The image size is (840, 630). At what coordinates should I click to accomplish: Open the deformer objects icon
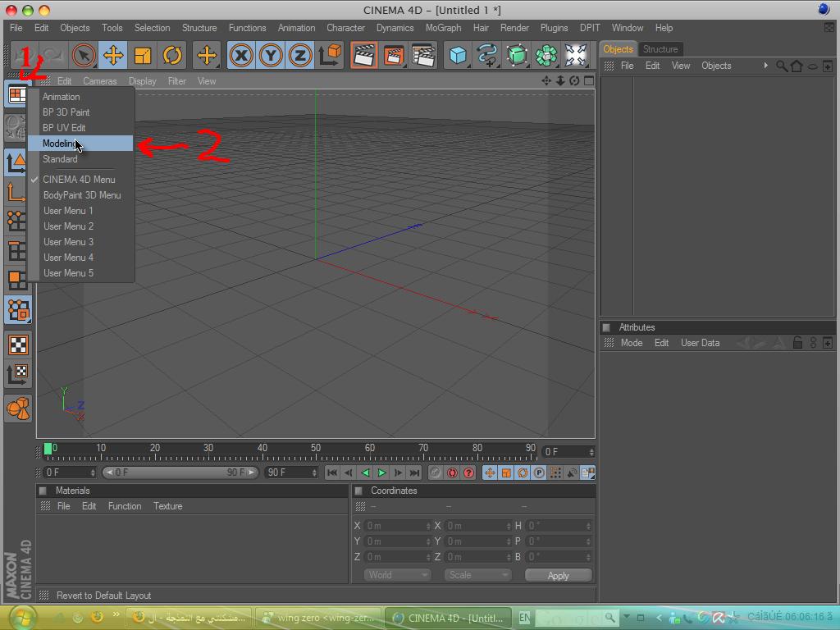pos(576,55)
